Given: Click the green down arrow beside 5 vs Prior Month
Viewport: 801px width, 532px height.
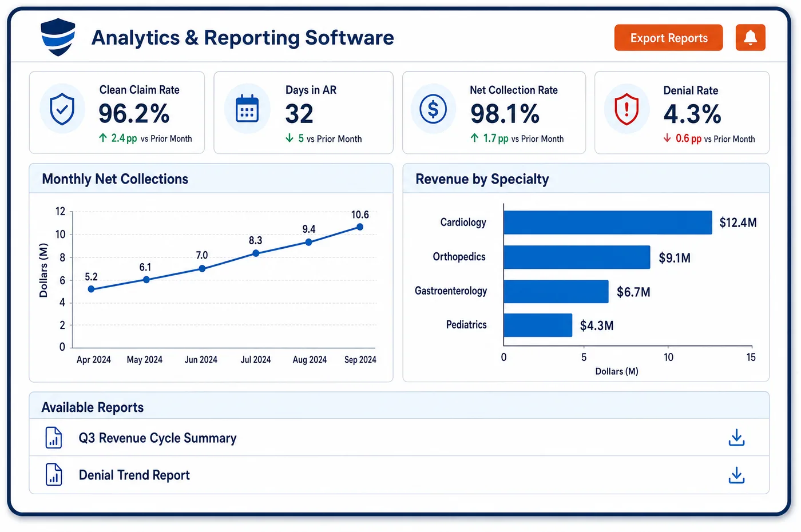Looking at the screenshot, I should coord(290,138).
